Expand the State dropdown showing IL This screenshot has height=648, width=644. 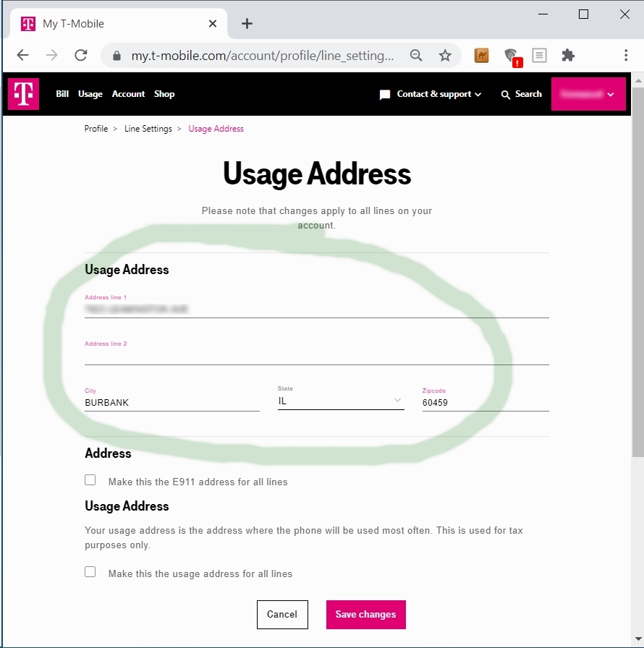pyautogui.click(x=341, y=401)
